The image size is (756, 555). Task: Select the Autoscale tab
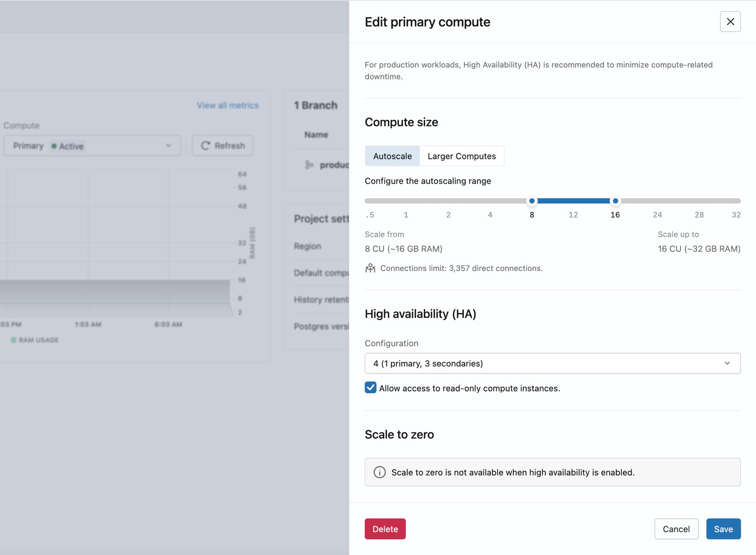392,156
